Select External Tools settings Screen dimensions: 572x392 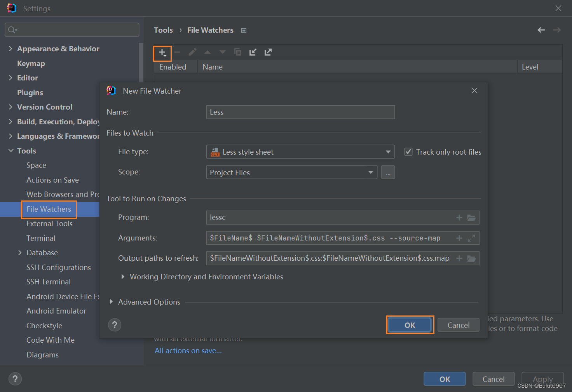(x=49, y=223)
